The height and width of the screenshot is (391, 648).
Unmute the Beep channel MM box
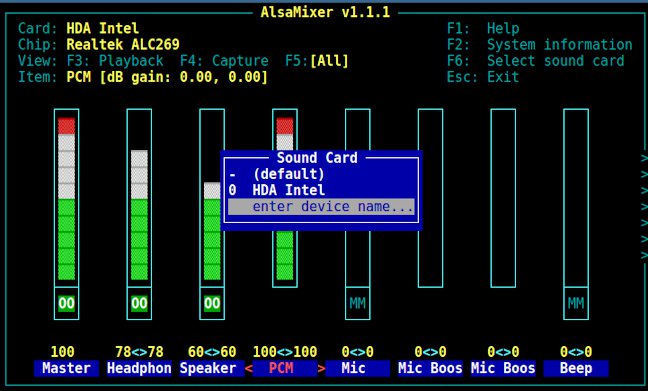point(576,303)
